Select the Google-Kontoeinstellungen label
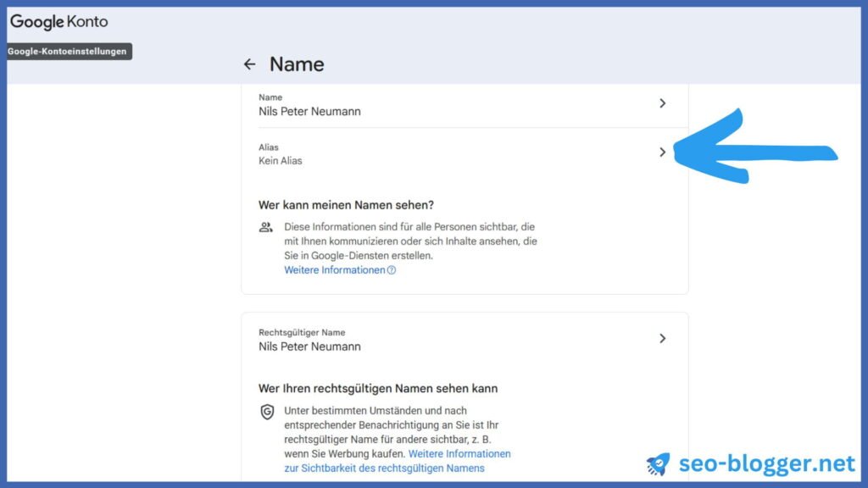Viewport: 868px width, 488px height. coord(68,52)
